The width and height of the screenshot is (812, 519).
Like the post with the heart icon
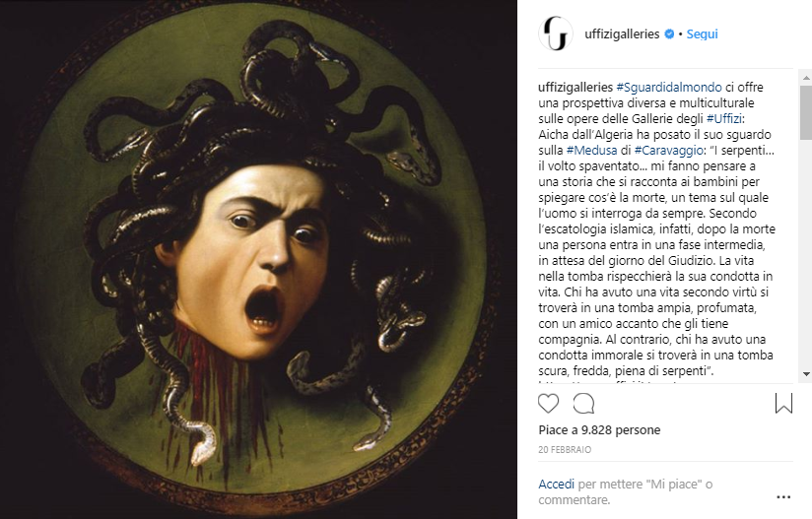tap(549, 404)
